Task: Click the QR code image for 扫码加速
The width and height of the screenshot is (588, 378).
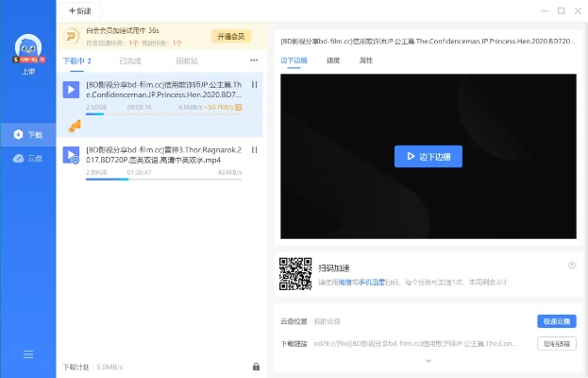Action: point(295,273)
